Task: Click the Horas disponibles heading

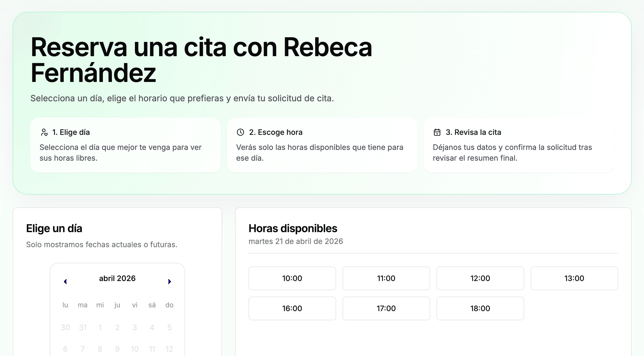Action: pyautogui.click(x=293, y=228)
